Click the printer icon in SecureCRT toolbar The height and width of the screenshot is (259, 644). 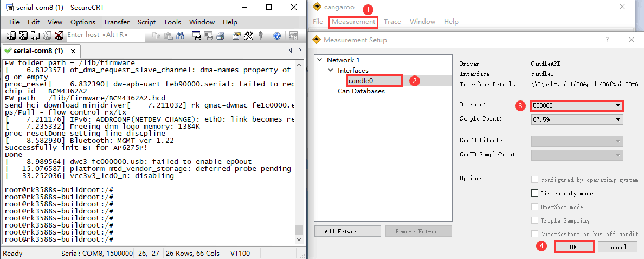221,36
